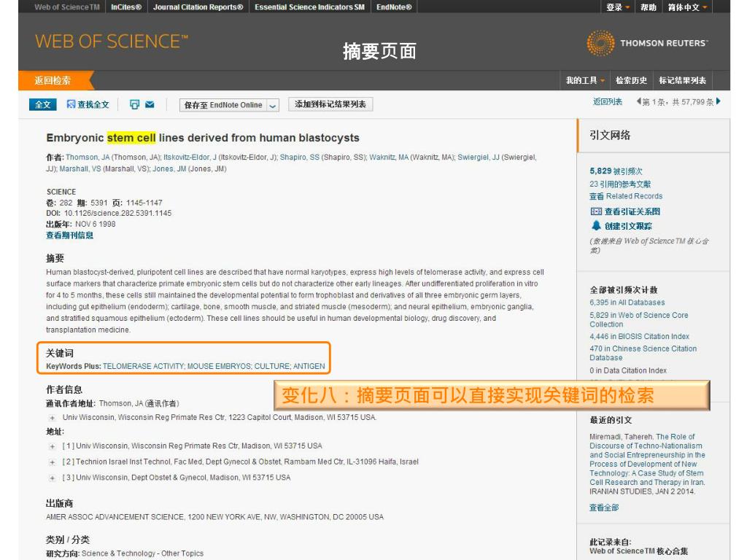Click keyword CULTURE
This screenshot has height=560, width=747.
272,366
